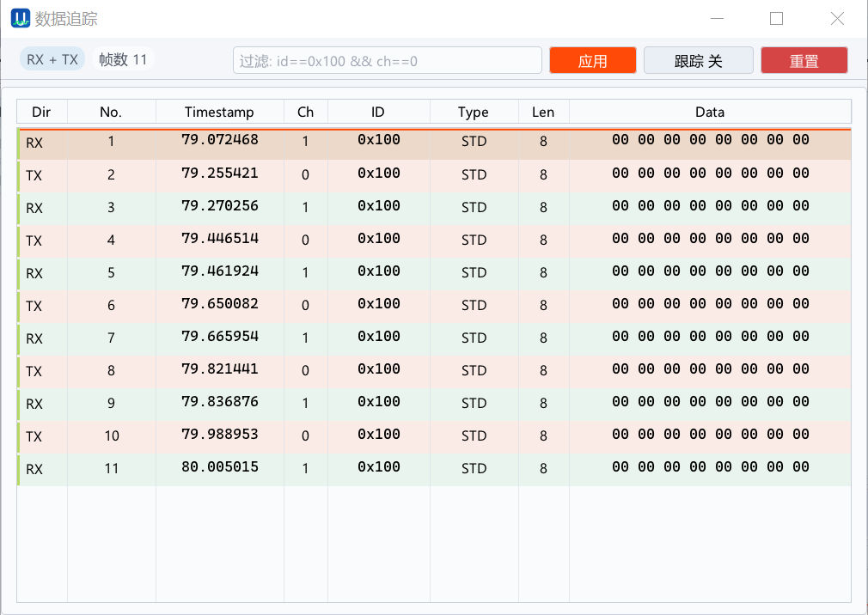Select timestamp 79.650082 cell
The width and height of the screenshot is (868, 615).
(x=220, y=303)
